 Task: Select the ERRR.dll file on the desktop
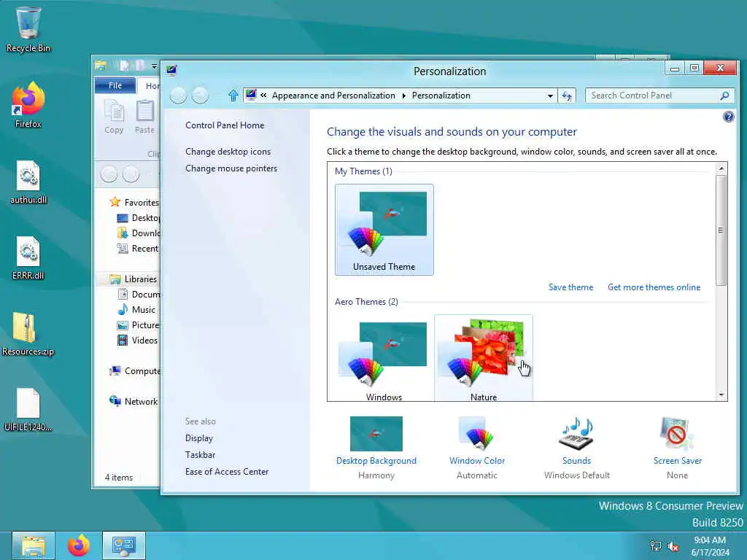[28, 257]
